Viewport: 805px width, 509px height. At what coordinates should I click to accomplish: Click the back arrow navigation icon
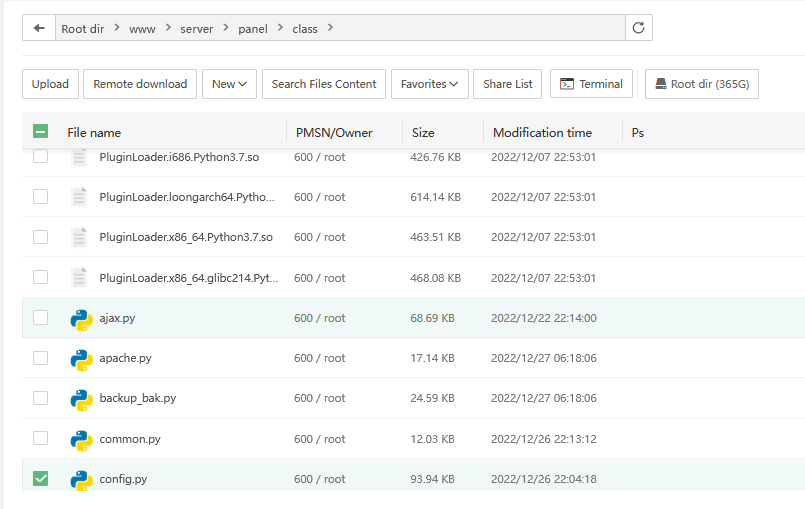tap(39, 29)
